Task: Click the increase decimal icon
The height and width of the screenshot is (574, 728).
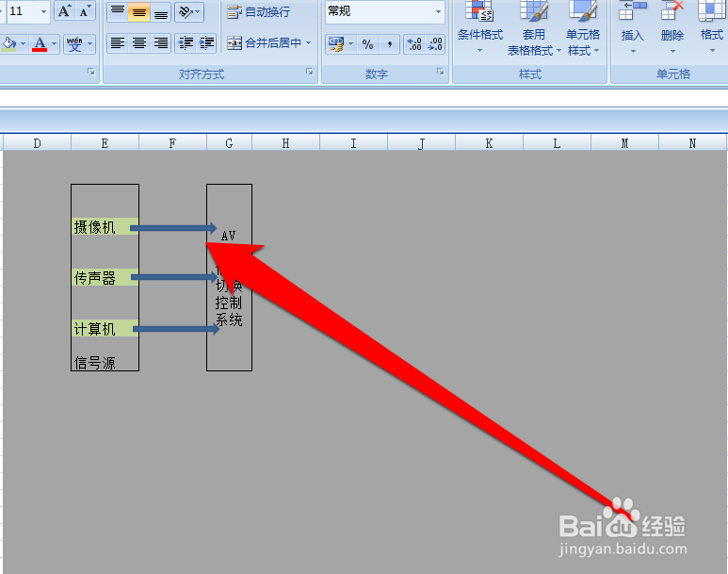Action: 414,44
